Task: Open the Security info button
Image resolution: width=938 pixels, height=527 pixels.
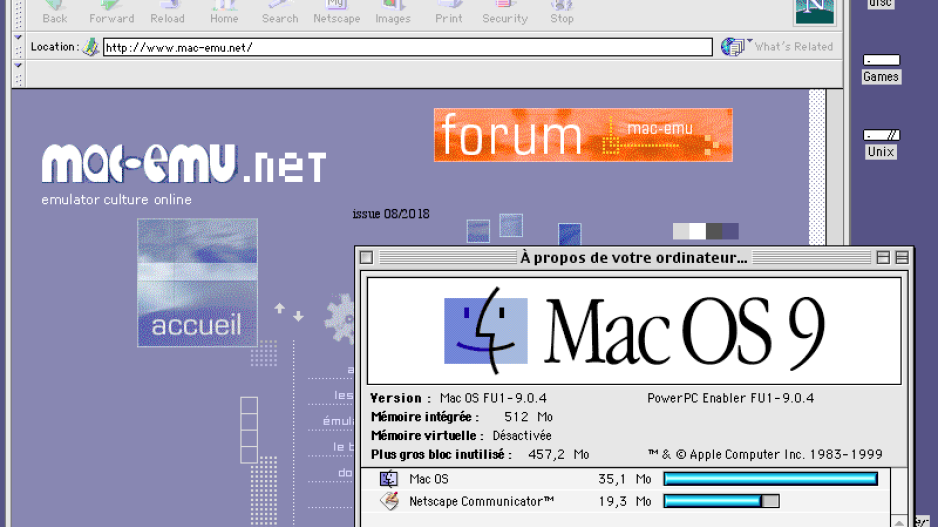Action: [505, 12]
